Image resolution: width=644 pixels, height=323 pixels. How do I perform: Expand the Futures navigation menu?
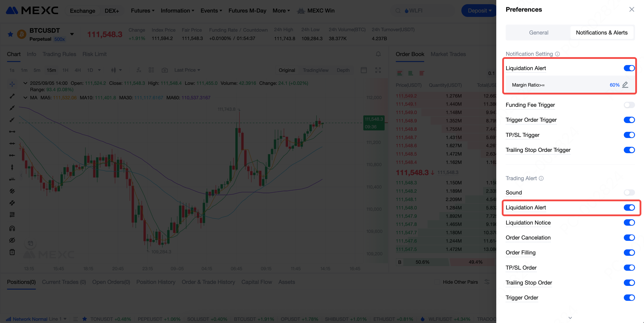142,11
